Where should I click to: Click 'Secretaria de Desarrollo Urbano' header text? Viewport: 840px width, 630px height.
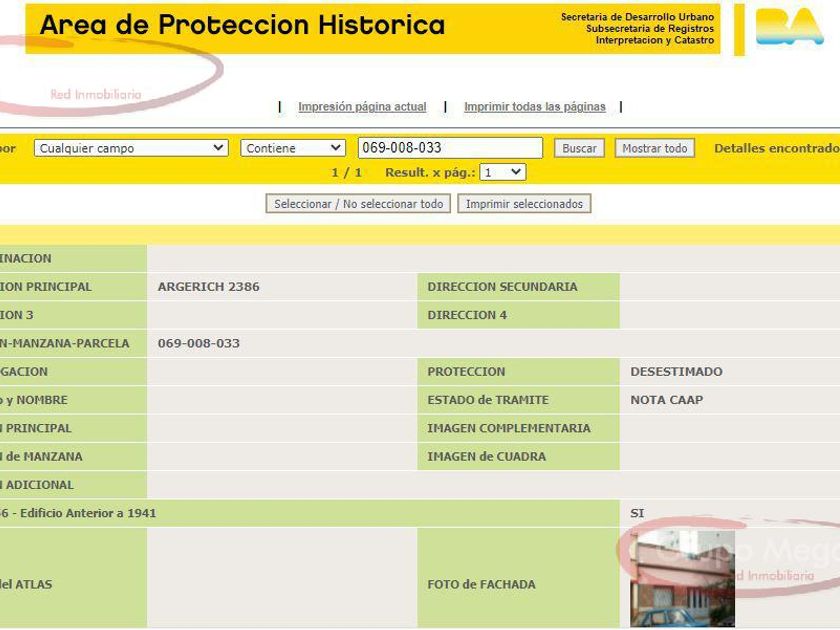(638, 17)
